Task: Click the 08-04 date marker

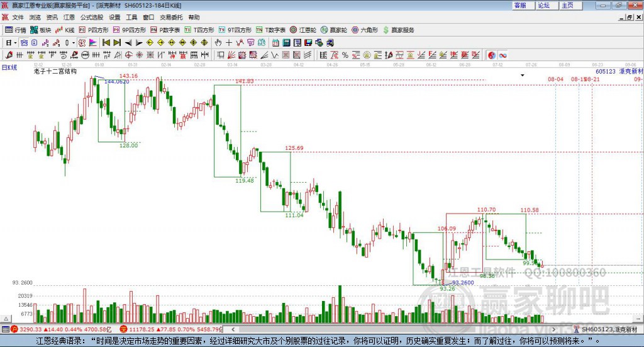Action: pyautogui.click(x=556, y=79)
